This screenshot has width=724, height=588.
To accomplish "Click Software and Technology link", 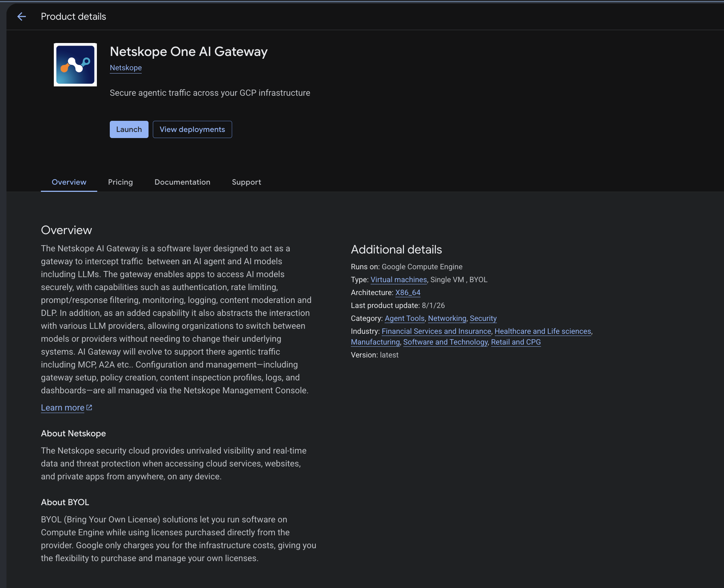I will [x=446, y=342].
